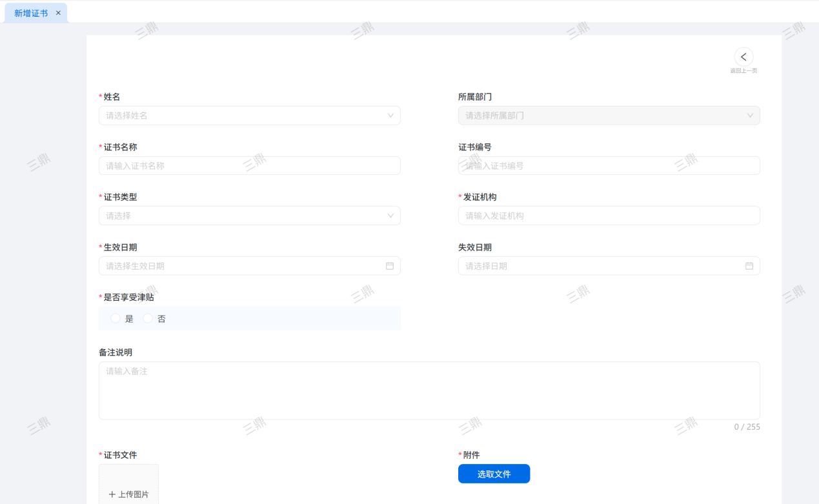Select 是 radio for 是否享受津贴

(116, 319)
